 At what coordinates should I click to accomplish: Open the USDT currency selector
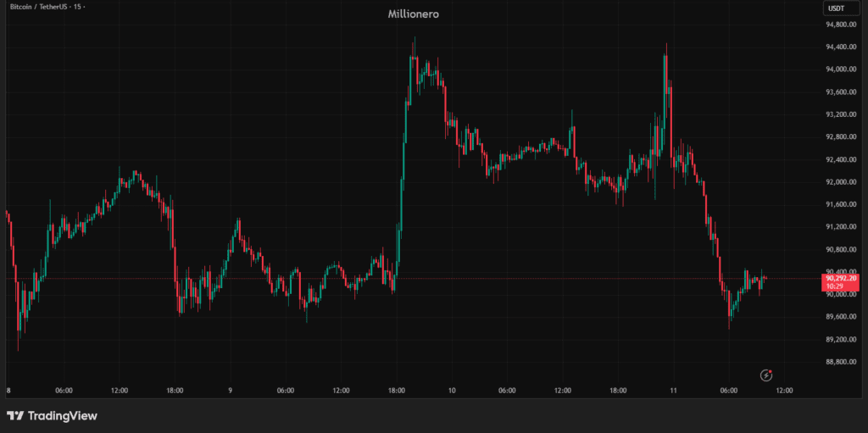click(x=836, y=8)
